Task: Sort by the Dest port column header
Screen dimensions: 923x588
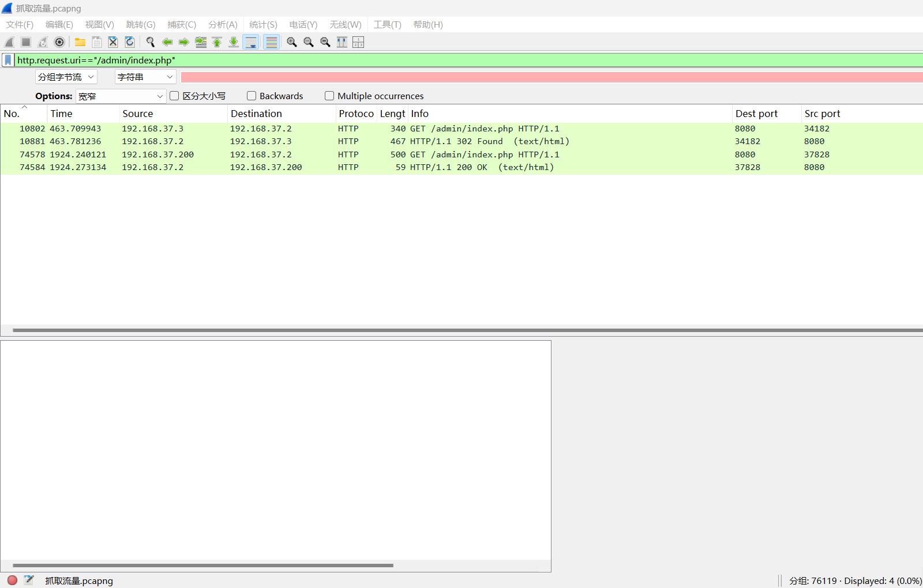Action: [767, 114]
